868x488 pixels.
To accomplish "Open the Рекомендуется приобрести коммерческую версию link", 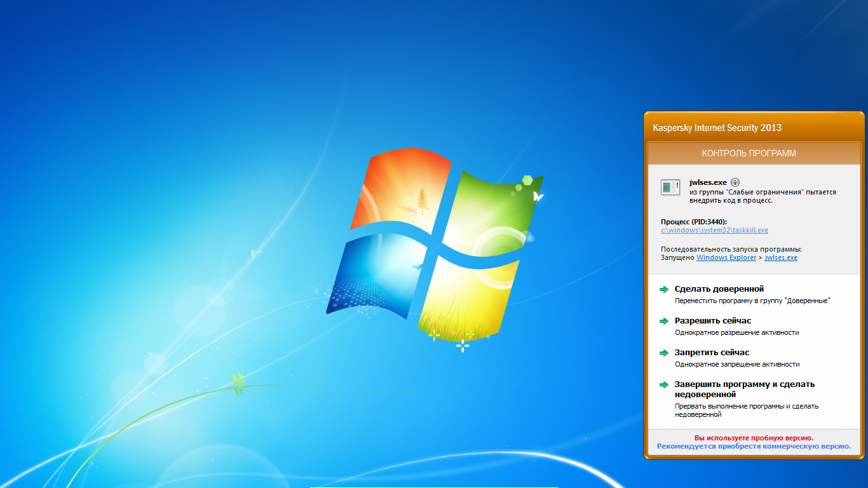I will 754,446.
